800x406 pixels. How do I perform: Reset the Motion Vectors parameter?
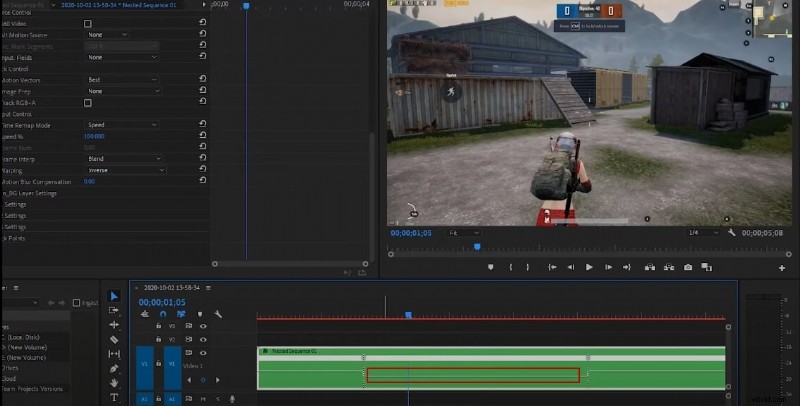[203, 79]
